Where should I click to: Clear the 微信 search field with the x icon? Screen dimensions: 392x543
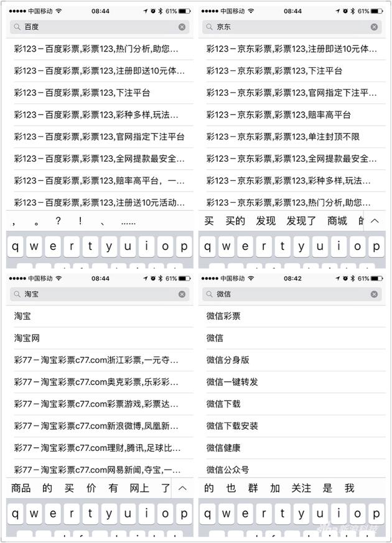point(374,294)
